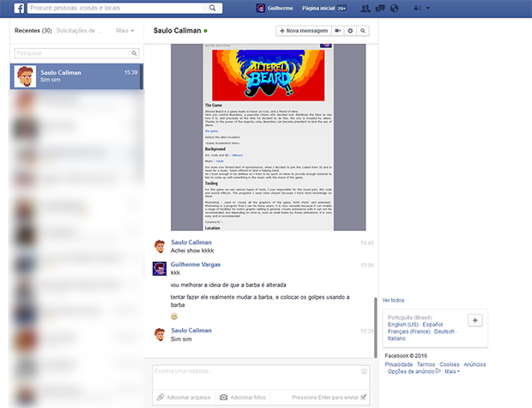Click the emoticon in Guilherme's message
The image size is (532, 408).
click(174, 317)
